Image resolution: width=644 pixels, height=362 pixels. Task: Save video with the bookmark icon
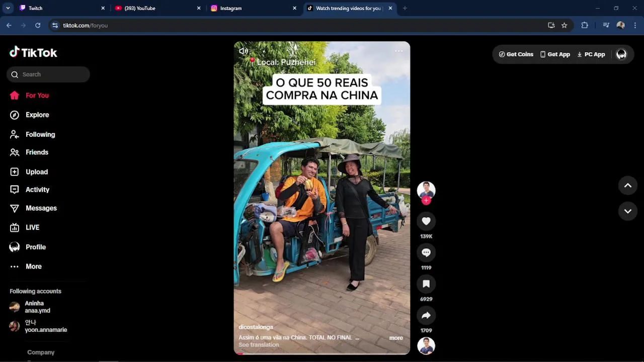(x=426, y=284)
